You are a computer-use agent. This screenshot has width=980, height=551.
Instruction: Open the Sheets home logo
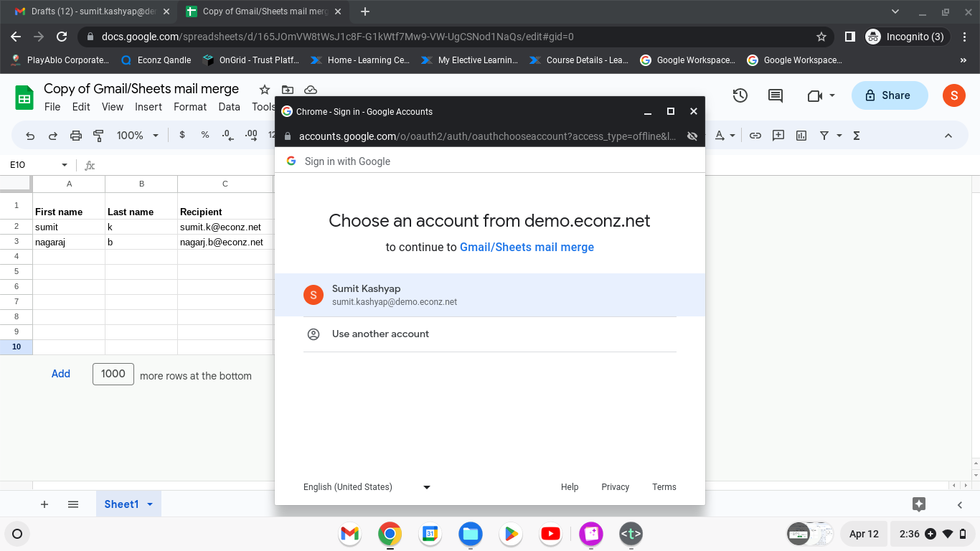[x=24, y=96]
